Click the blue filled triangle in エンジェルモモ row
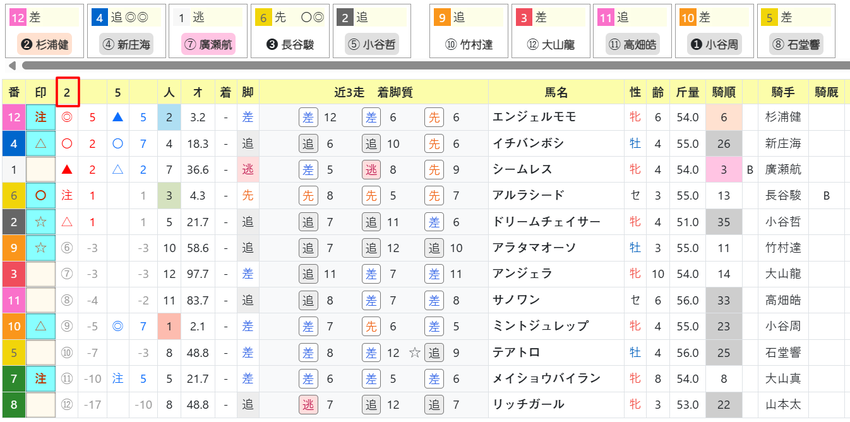This screenshot has height=422, width=850. pyautogui.click(x=117, y=118)
